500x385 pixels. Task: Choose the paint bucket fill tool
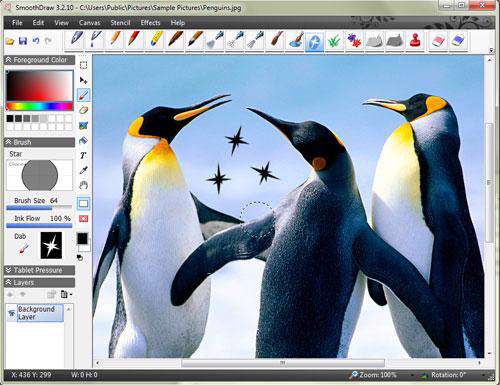tap(83, 140)
